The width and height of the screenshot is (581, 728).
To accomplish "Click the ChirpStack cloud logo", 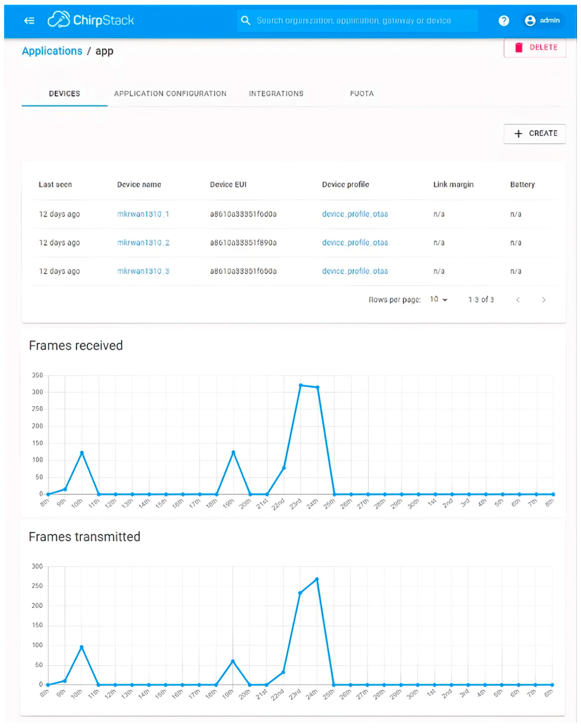I will pyautogui.click(x=58, y=20).
